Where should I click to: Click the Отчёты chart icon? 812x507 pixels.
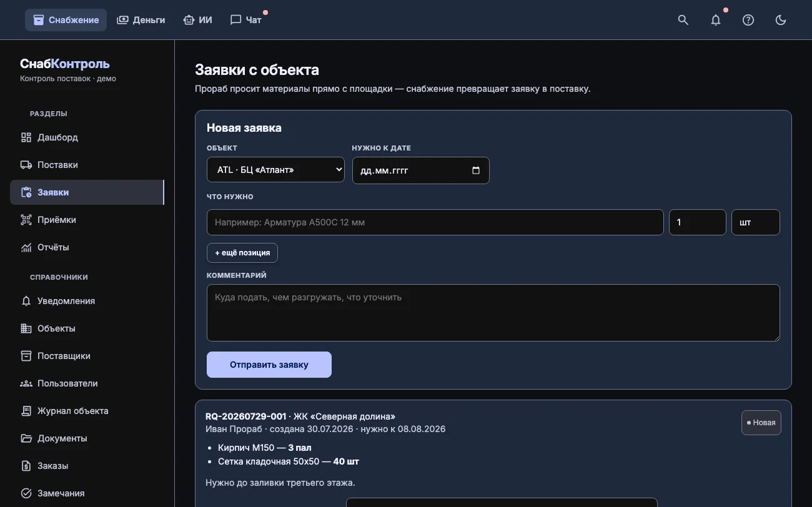click(x=26, y=247)
